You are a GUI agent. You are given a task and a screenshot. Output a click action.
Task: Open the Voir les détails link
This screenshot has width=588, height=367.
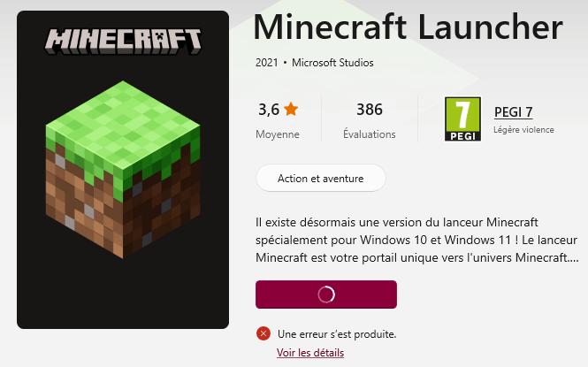click(310, 353)
